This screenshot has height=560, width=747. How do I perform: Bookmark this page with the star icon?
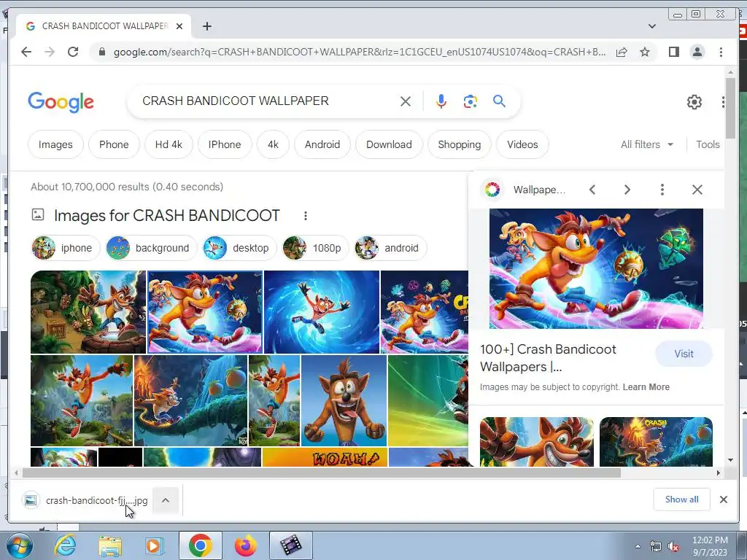pyautogui.click(x=645, y=52)
